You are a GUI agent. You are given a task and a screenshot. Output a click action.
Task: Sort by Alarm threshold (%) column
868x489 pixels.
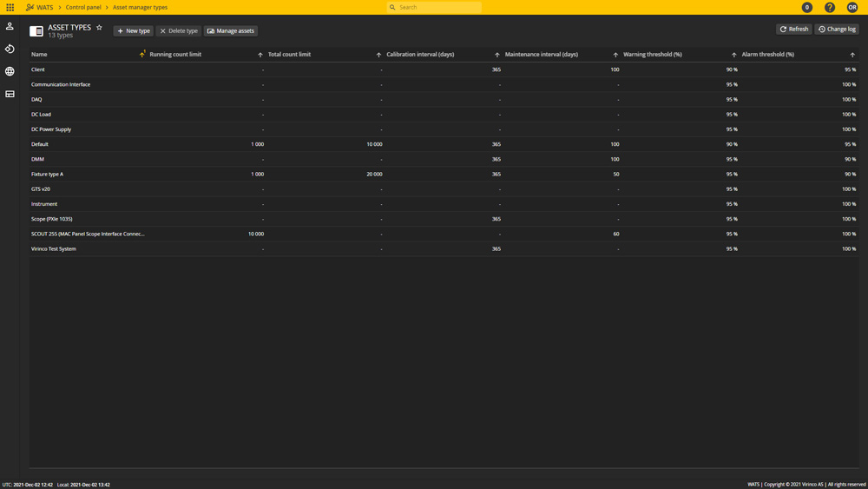(852, 55)
